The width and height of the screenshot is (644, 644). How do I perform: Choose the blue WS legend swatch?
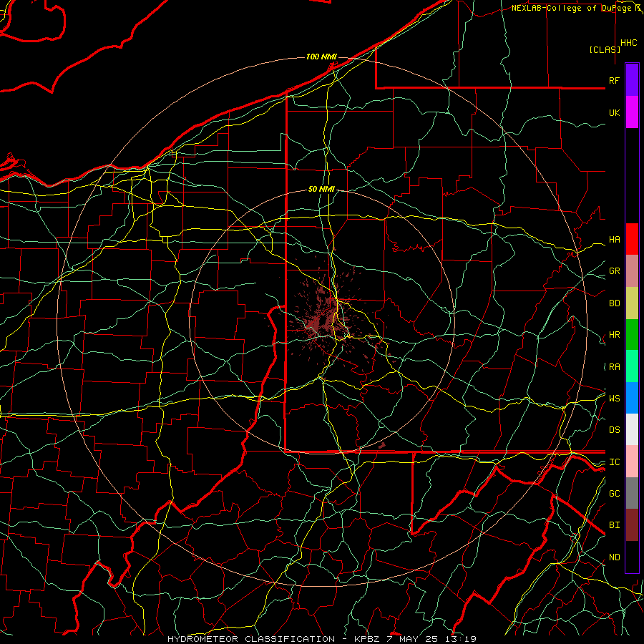tap(632, 398)
